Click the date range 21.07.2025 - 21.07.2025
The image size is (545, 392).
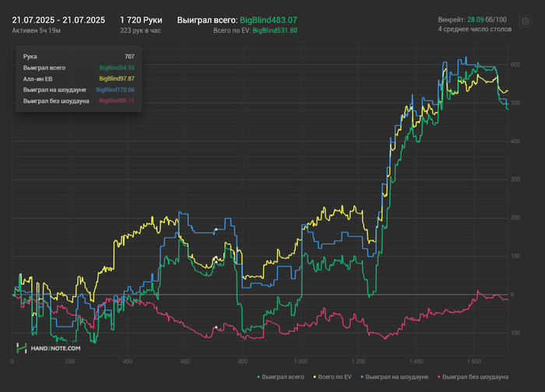(x=58, y=20)
